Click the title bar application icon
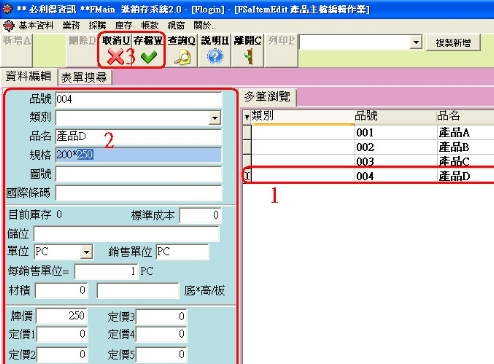The image size is (494, 364). pos(7,9)
